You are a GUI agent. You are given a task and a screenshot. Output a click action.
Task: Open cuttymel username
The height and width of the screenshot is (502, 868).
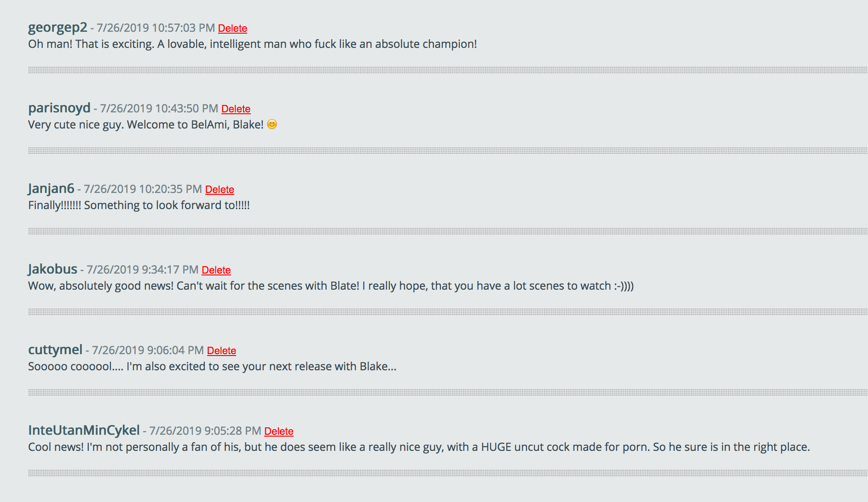click(55, 350)
